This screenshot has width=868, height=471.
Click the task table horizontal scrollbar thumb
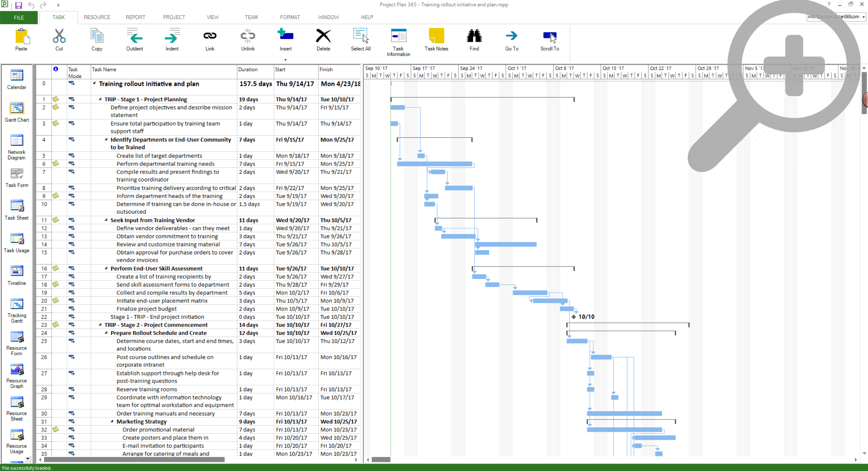134,460
